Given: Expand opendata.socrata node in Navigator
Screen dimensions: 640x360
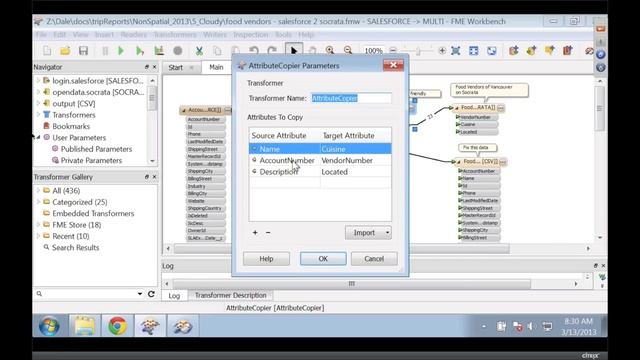Looking at the screenshot, I should [x=38, y=92].
